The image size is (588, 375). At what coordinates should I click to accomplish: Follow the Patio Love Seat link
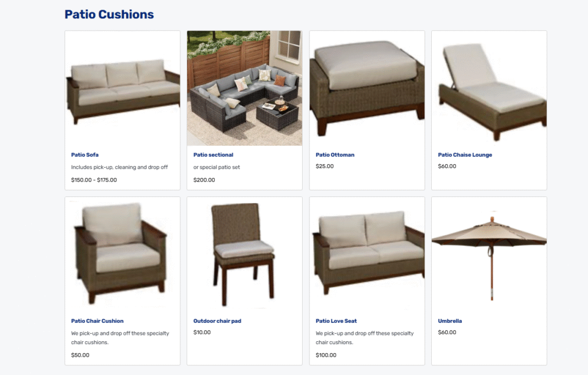[x=336, y=320]
